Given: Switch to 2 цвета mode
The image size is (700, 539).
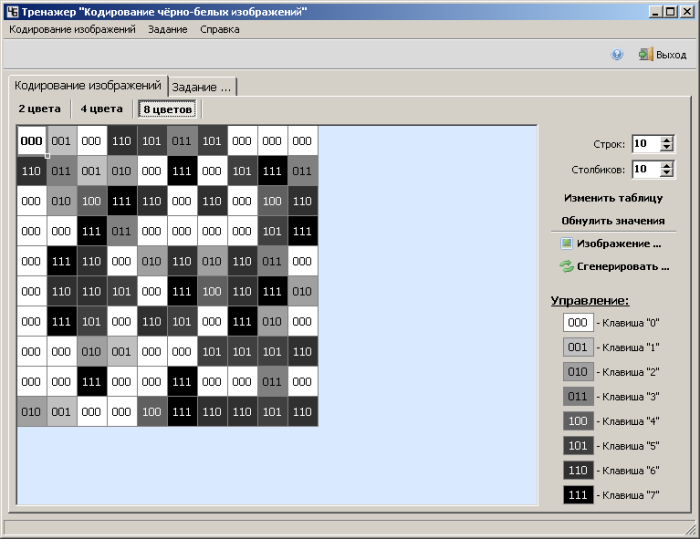Looking at the screenshot, I should coord(39,109).
